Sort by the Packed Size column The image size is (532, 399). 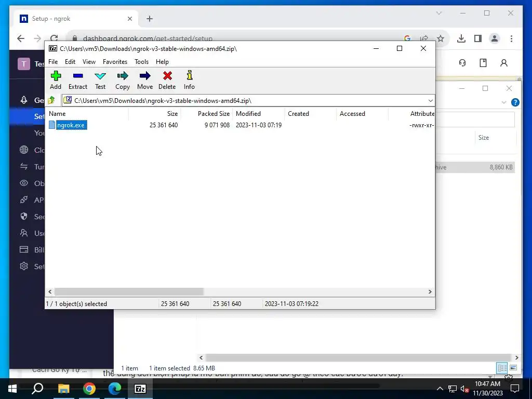pos(206,114)
